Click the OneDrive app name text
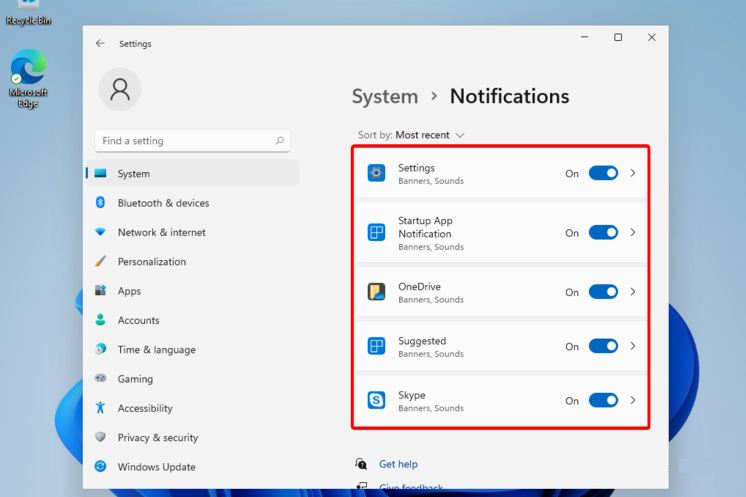Viewport: 746px width, 497px height. (419, 286)
